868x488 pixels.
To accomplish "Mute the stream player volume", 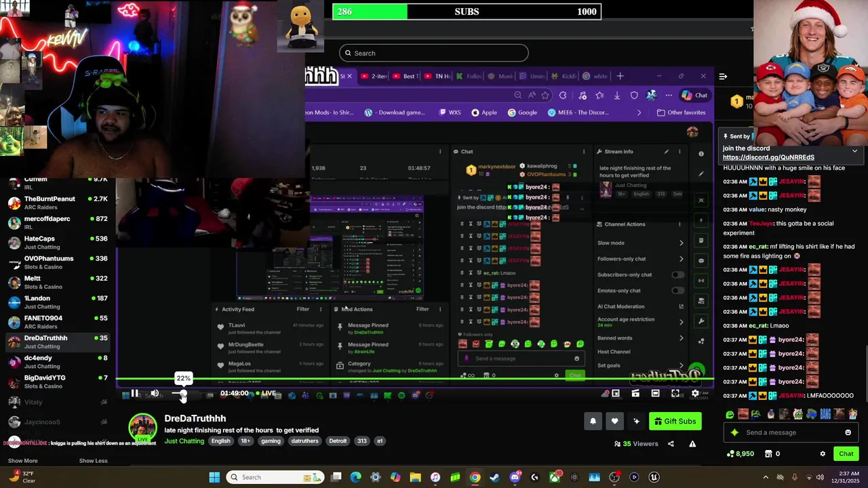I will click(x=155, y=393).
